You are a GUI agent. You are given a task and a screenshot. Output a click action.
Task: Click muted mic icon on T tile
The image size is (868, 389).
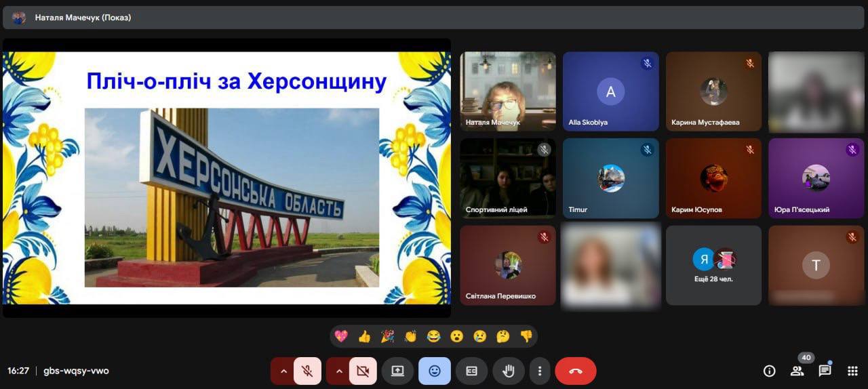tap(852, 237)
